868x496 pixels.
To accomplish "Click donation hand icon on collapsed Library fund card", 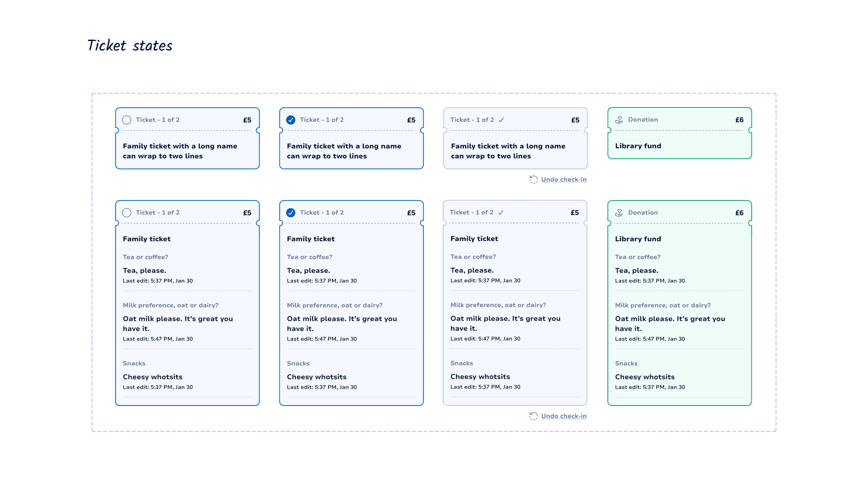I will click(x=619, y=120).
